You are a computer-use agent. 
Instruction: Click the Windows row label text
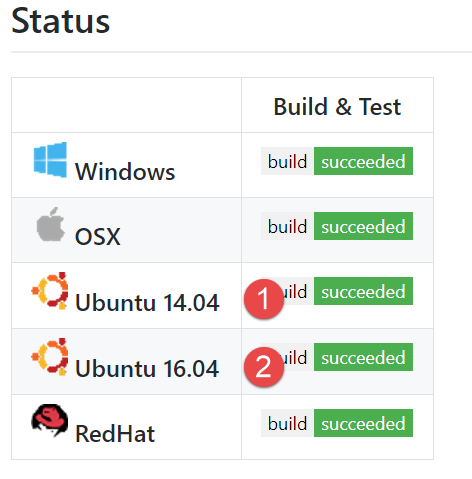[125, 172]
